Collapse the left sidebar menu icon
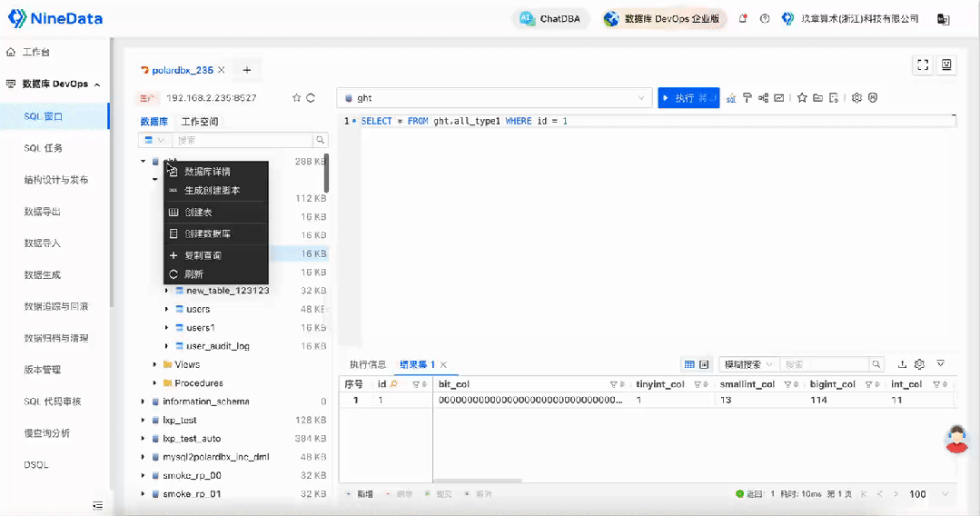980x516 pixels. 97,505
